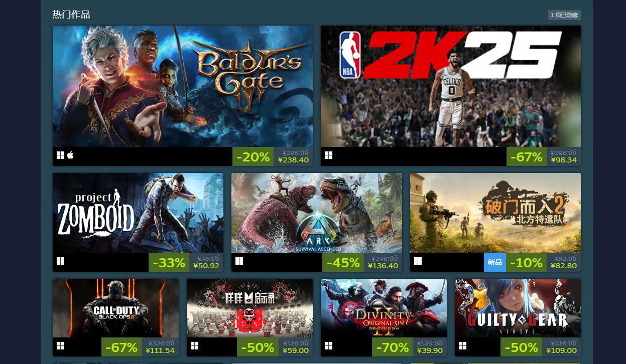
Task: Click the -45% discount on ARK Survival Ascended
Action: point(343,262)
